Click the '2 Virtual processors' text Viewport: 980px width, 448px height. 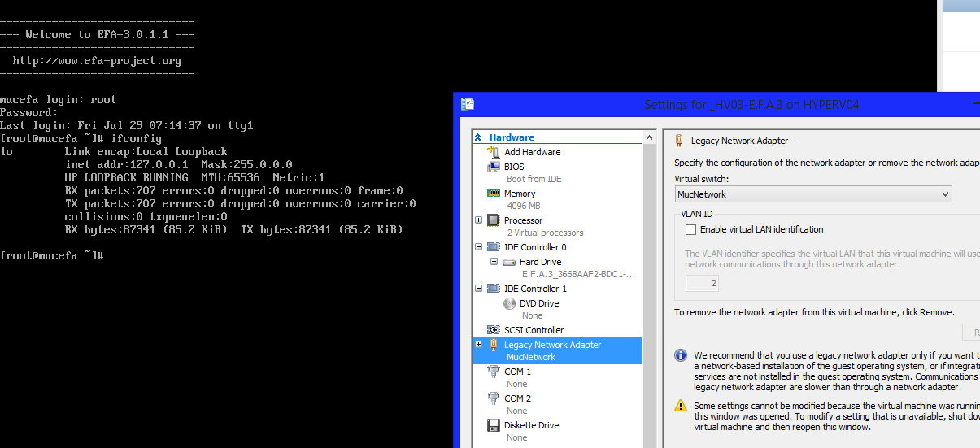(x=545, y=233)
